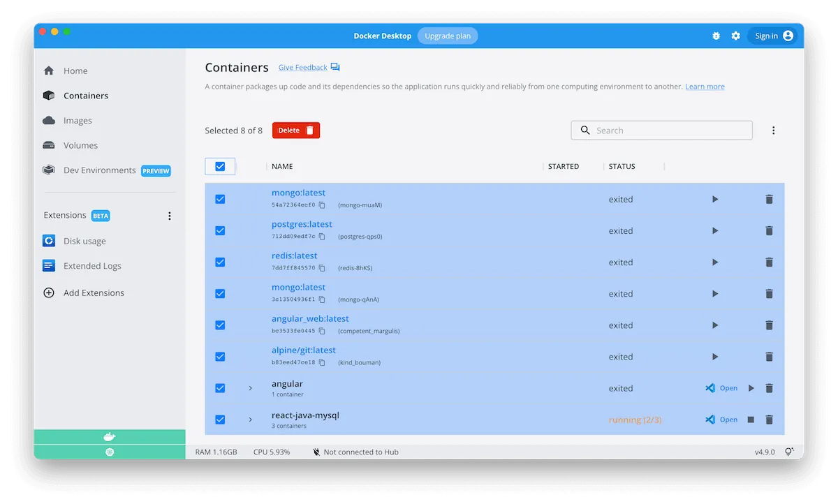Screen dimensions: 838x504
Task: Expand the angular stack row
Action: (251, 388)
